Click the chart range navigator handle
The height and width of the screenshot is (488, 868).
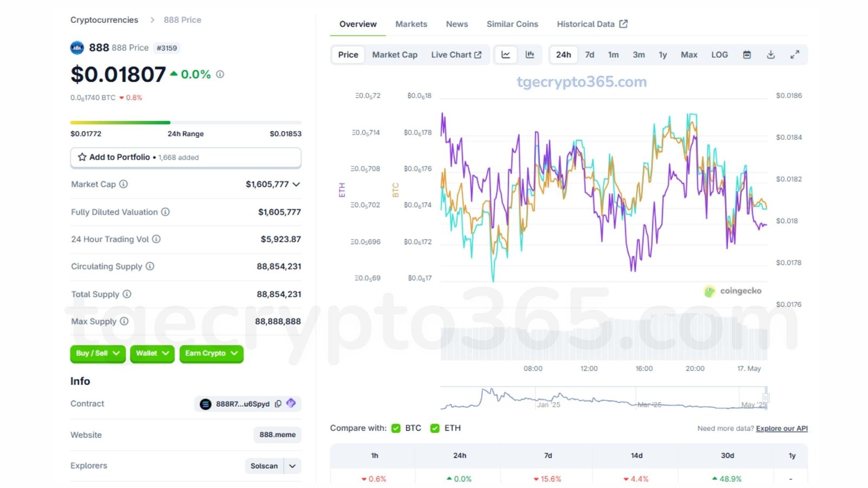(766, 397)
